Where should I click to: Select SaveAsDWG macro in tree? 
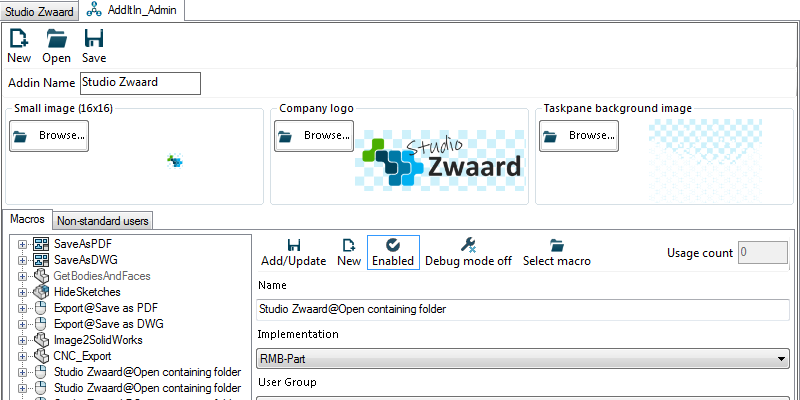tap(86, 260)
